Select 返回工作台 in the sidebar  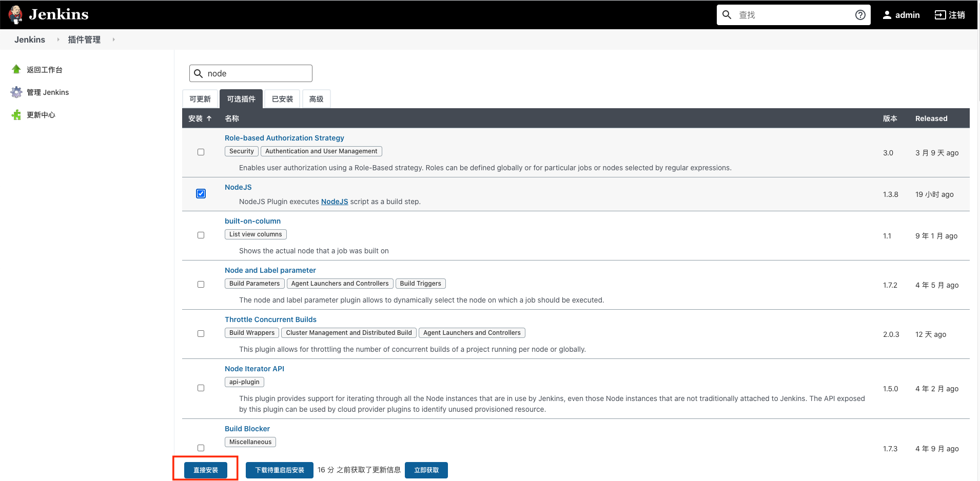click(x=44, y=69)
